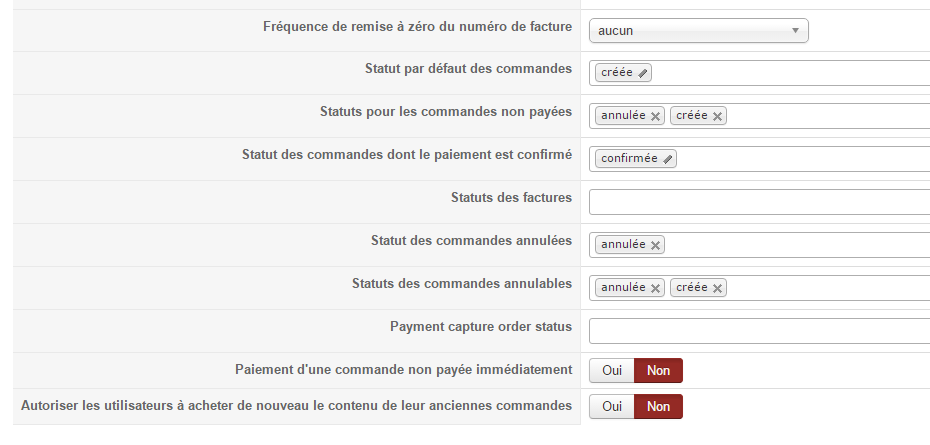Edit the 'confirmée' payment confirmed status tag
The image size is (930, 445).
point(668,159)
